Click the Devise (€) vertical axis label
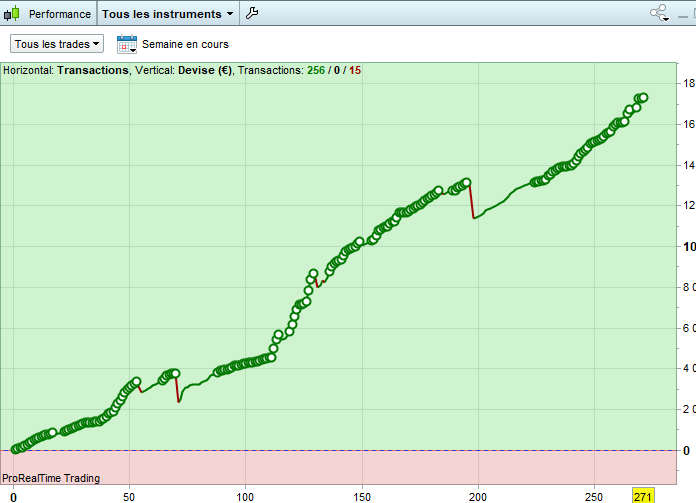The width and height of the screenshot is (696, 503). (205, 70)
